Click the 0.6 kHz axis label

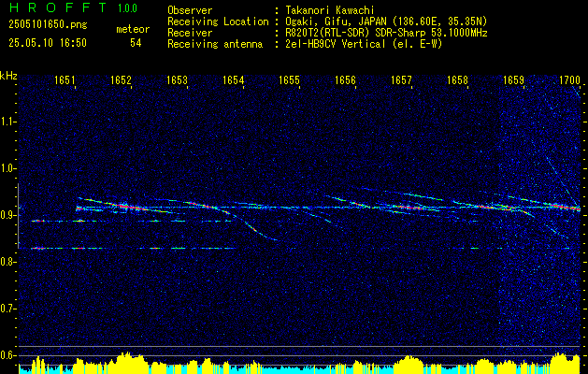[x=7, y=355]
